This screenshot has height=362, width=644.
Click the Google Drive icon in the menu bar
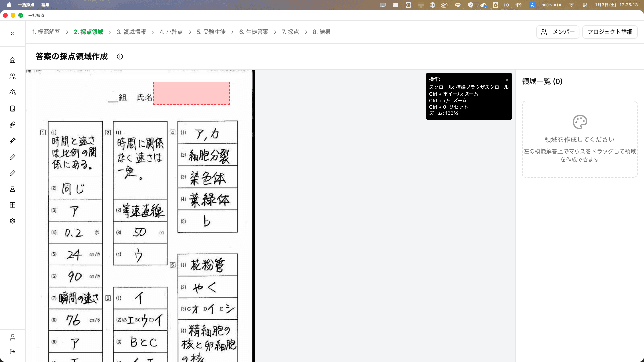tap(496, 5)
